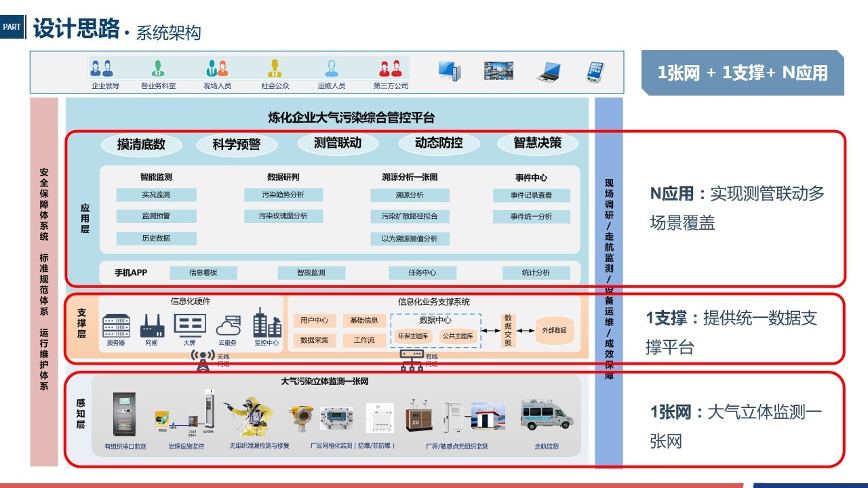Click the 1张网 + 1支撑+ N应用 banner
This screenshot has width=868, height=488.
tap(743, 73)
